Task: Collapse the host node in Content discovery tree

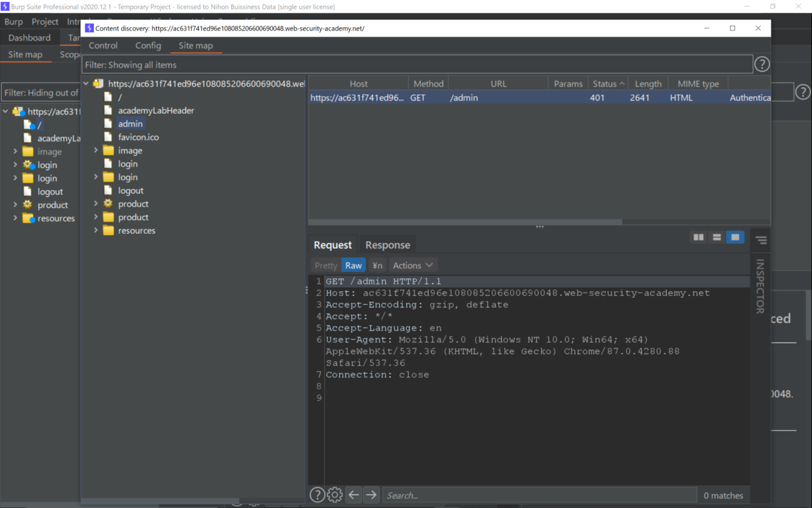Action: tap(86, 84)
